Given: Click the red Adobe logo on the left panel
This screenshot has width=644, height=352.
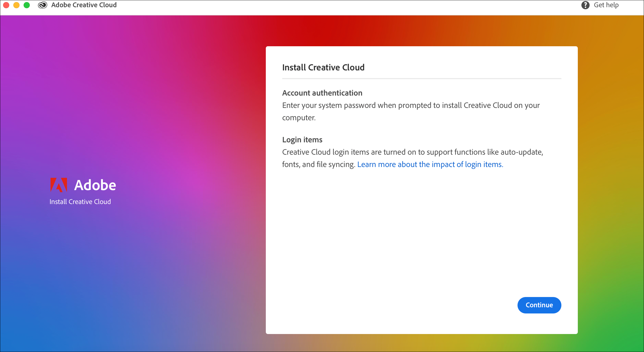Looking at the screenshot, I should pos(59,184).
